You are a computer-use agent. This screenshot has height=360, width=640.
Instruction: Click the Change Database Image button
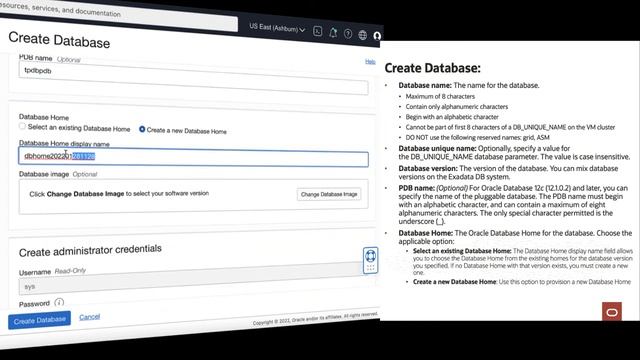tap(329, 194)
